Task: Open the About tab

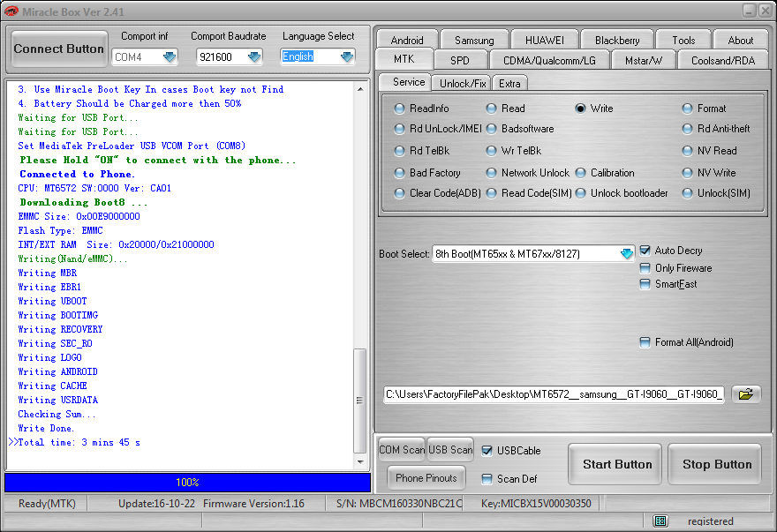Action: click(740, 40)
